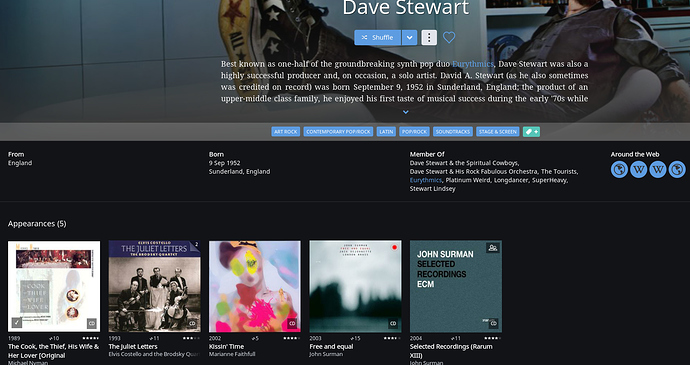
Task: Select the STAGE & SCREEN genre tag
Action: (x=498, y=132)
